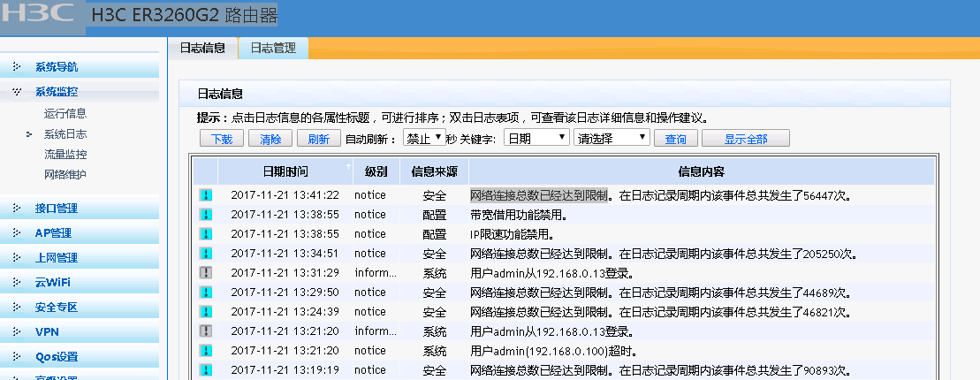The image size is (980, 380).
Task: Sort by the 信息内容 column header
Action: [702, 171]
